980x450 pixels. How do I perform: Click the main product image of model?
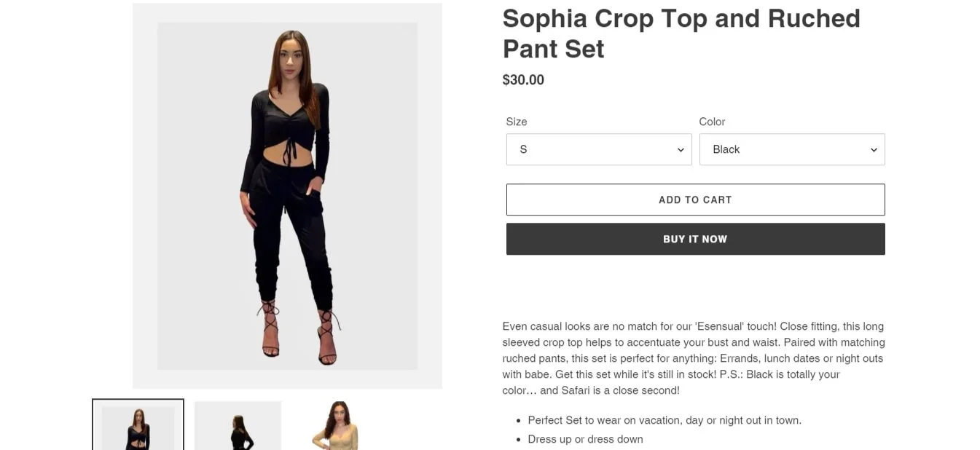coord(287,196)
